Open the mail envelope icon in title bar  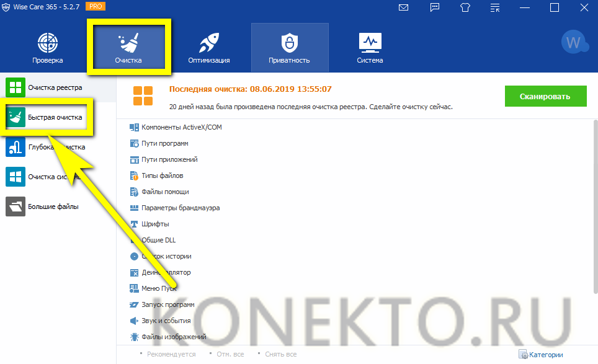404,8
